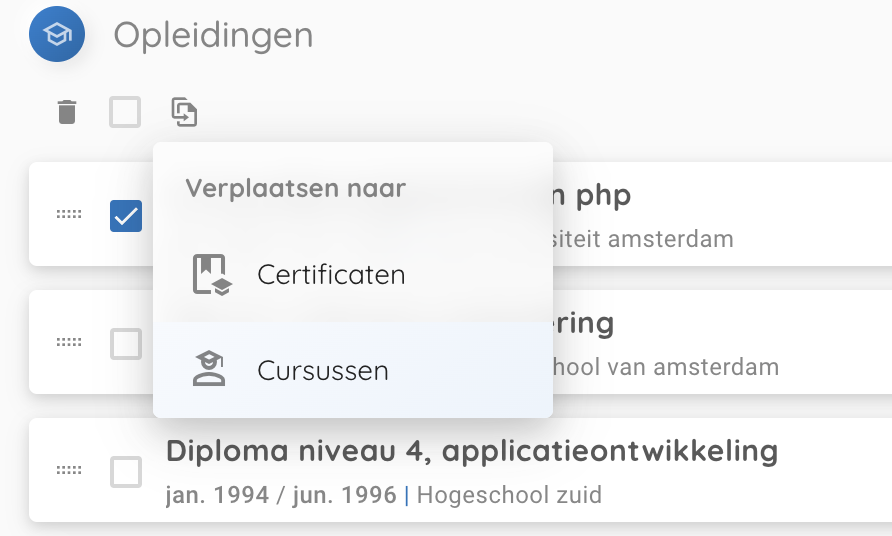The height and width of the screenshot is (536, 892).
Task: Click the Verplaatsen naar menu header
Action: coord(296,188)
